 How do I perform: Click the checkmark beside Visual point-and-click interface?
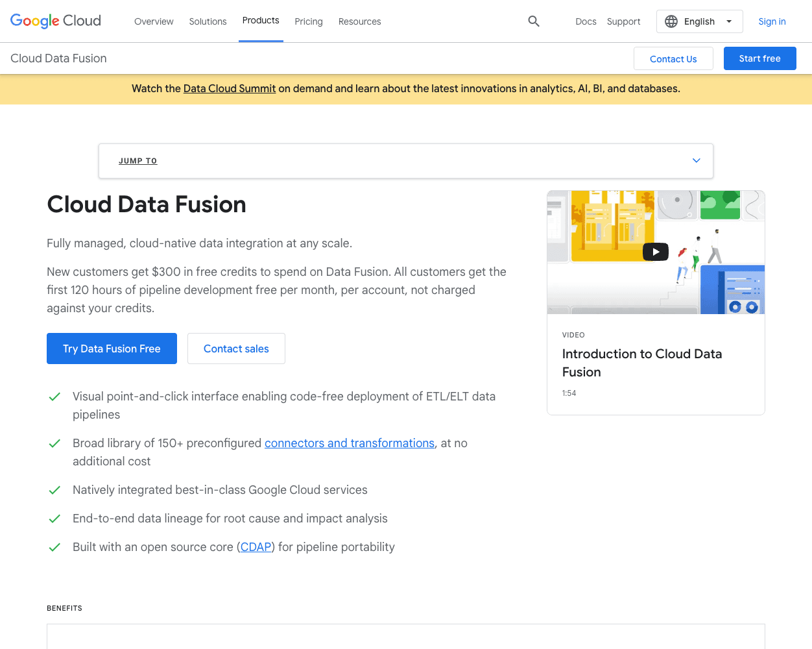pos(54,397)
